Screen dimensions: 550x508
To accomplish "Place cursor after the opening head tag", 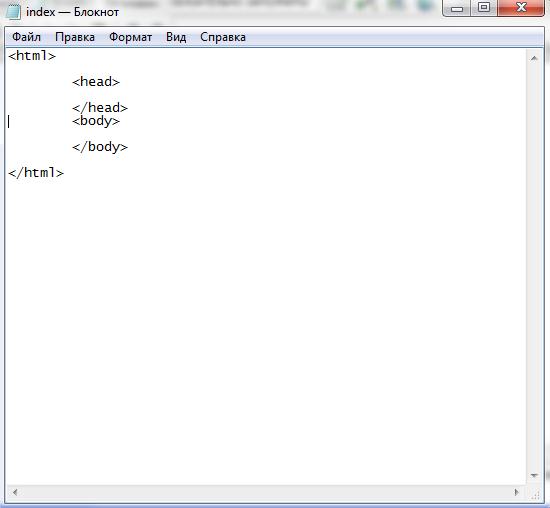I will (x=120, y=82).
